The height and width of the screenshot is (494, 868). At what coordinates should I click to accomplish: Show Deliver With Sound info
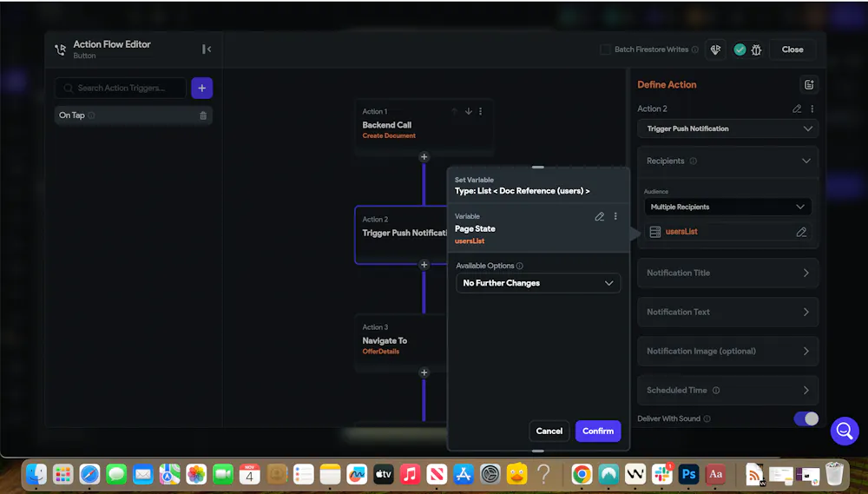(707, 418)
